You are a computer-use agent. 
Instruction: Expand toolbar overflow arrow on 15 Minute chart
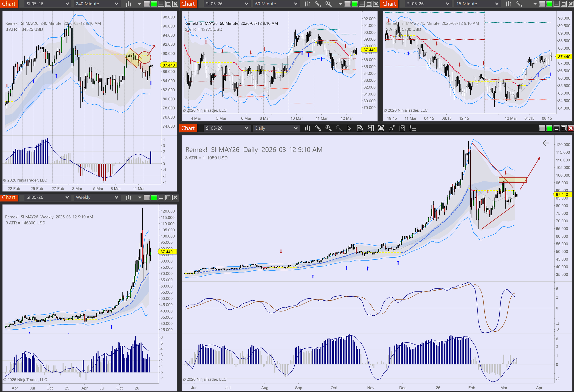(535, 4)
